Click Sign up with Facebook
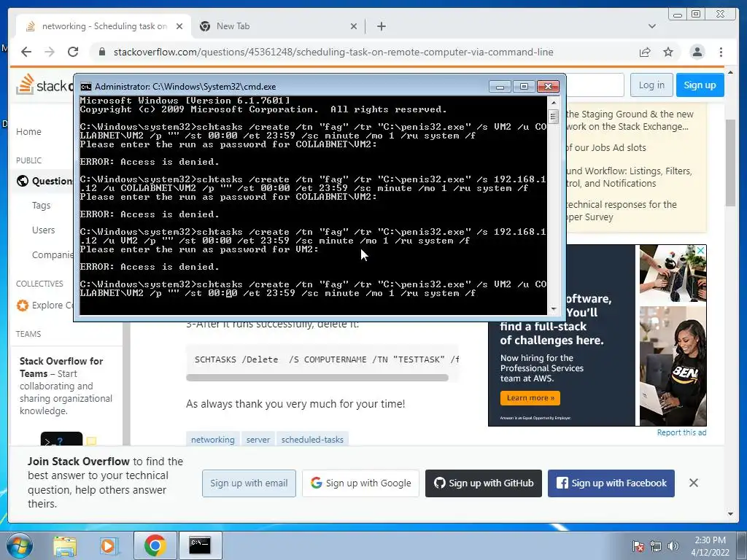This screenshot has width=747, height=560. (611, 483)
